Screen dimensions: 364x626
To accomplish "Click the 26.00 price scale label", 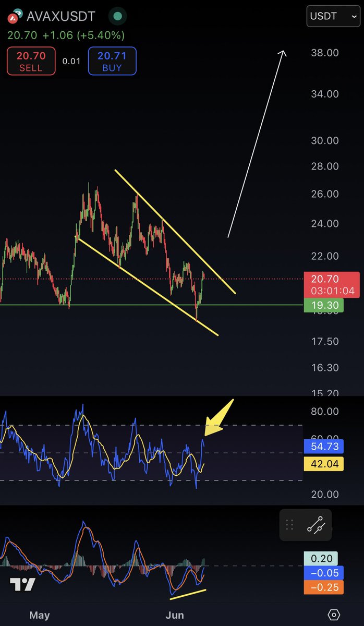I will click(x=325, y=194).
